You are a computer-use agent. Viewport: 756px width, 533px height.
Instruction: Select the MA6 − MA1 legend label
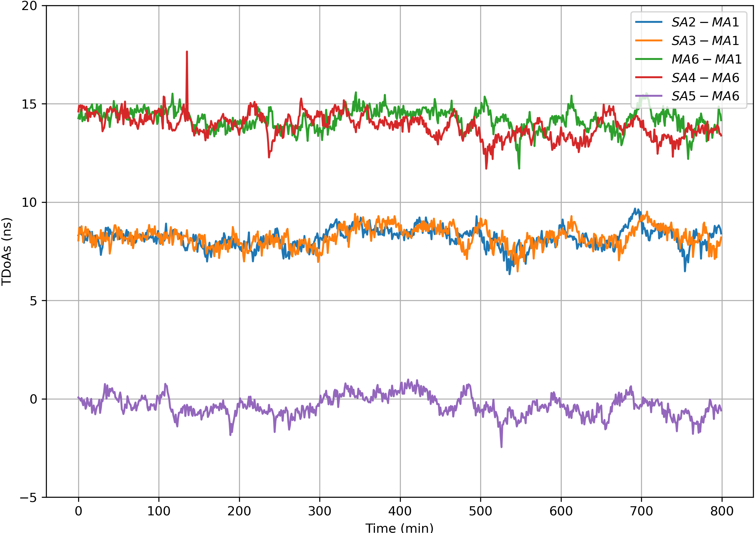click(707, 59)
